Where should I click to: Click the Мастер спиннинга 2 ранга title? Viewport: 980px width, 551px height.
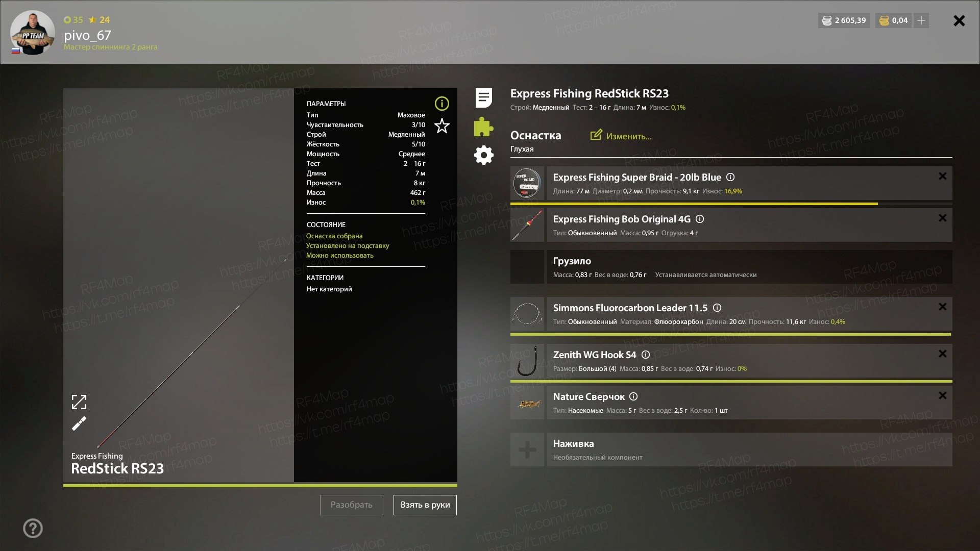110,47
